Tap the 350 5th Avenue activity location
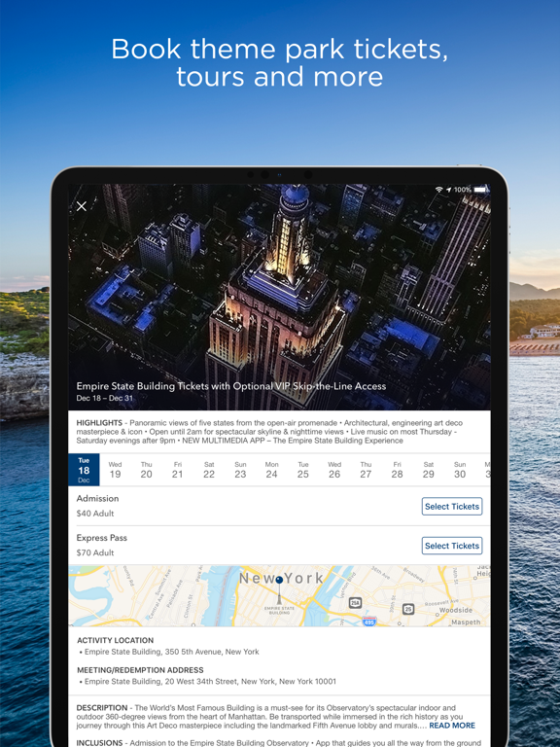Viewport: 560px width, 747px height. [x=171, y=652]
